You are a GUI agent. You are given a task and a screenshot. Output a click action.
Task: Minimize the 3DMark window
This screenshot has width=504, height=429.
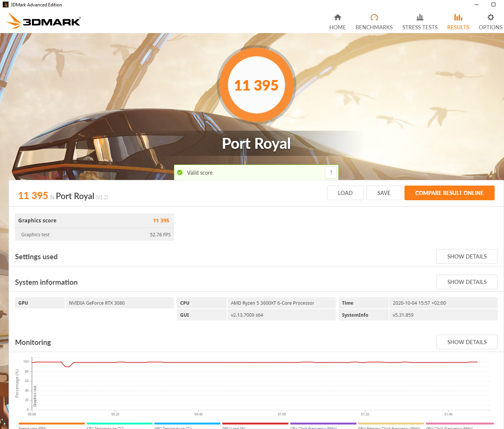pyautogui.click(x=477, y=5)
